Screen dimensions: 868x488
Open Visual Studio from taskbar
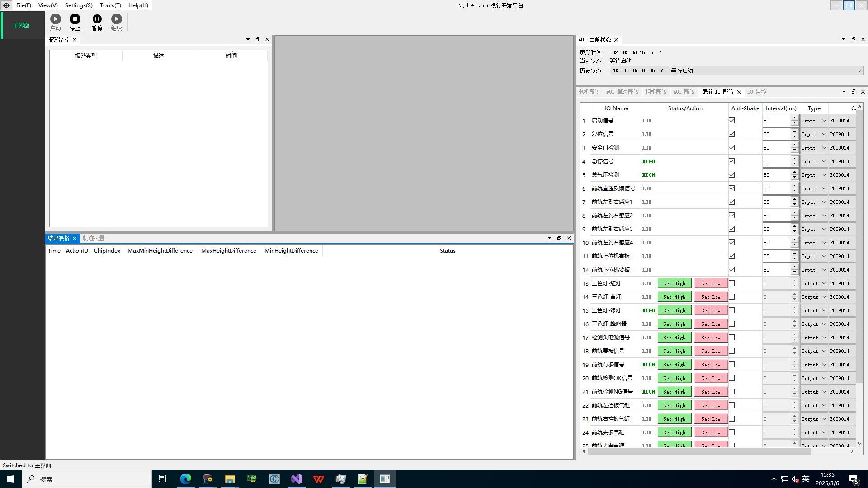pyautogui.click(x=297, y=479)
